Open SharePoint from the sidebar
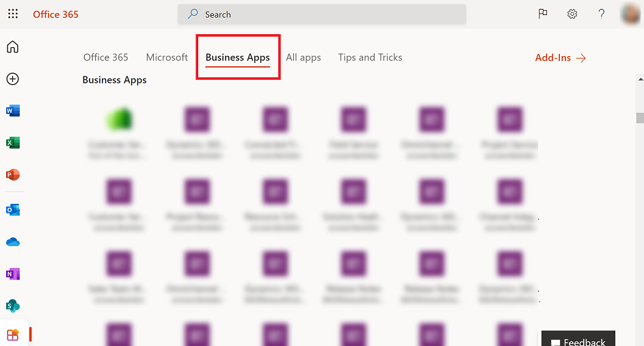The image size is (644, 346). point(13,306)
